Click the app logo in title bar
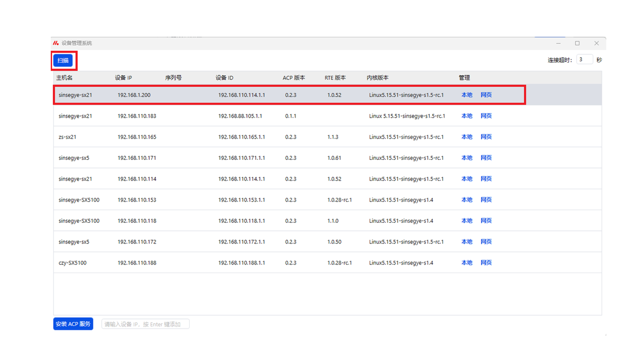This screenshot has height=362, width=644. 56,43
